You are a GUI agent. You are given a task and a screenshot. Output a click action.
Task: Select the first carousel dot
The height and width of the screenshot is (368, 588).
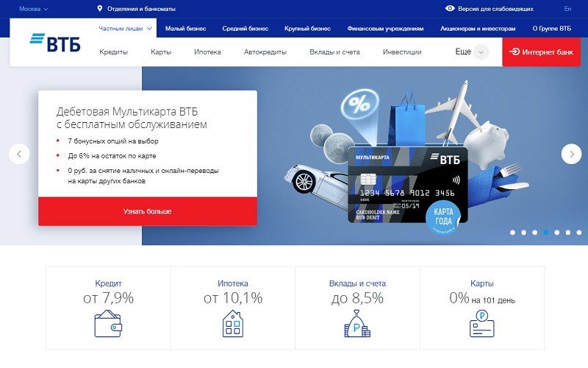512,233
